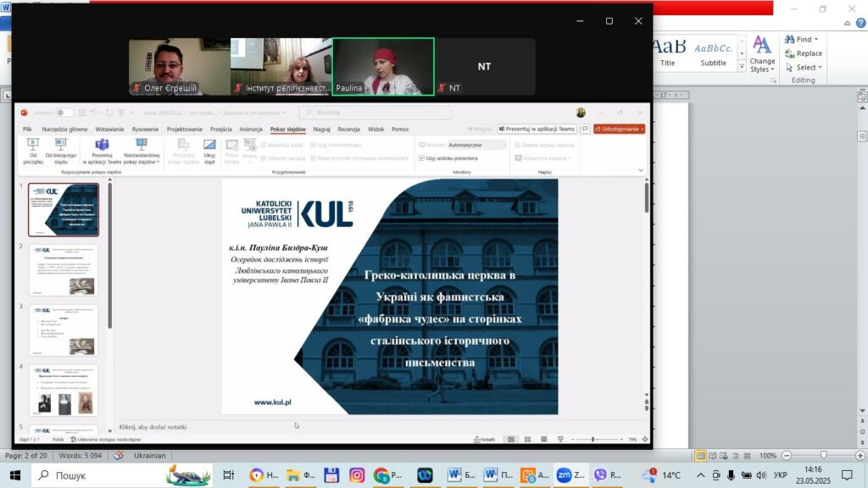Select slide 3 thumbnail in slide panel
868x488 pixels.
[64, 330]
